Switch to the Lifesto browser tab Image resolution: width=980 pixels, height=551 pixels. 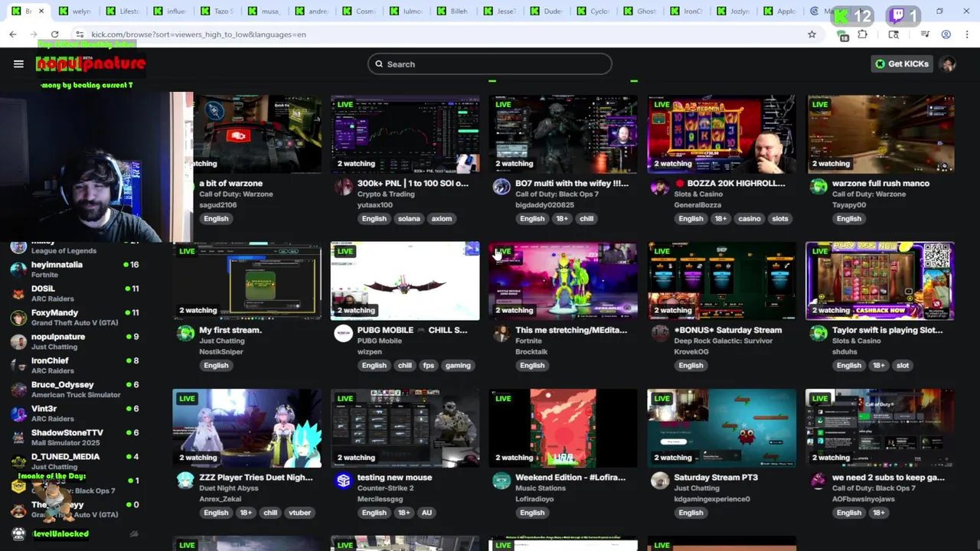click(122, 11)
